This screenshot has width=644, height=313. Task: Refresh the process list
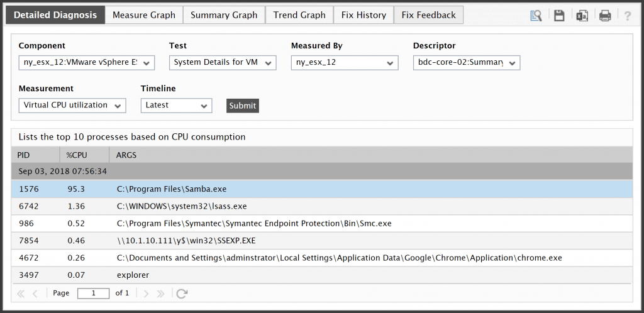coord(182,294)
